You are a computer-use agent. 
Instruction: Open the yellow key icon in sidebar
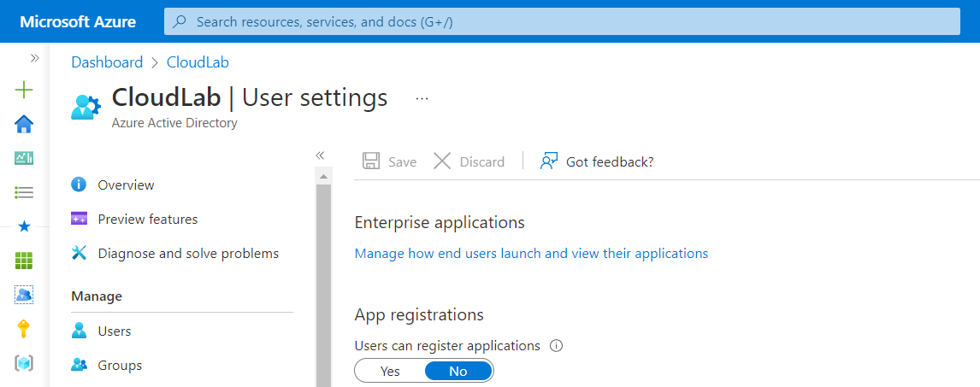[x=24, y=328]
